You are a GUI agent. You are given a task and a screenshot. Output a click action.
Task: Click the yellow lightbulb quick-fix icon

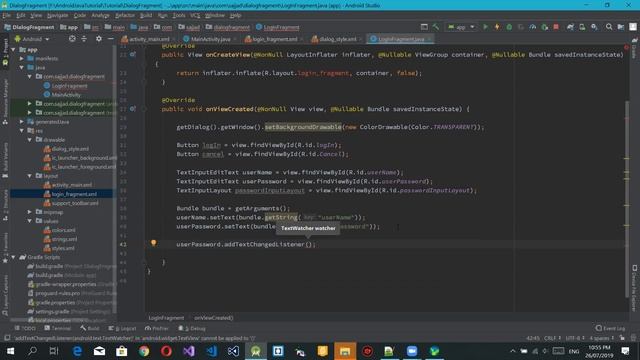tap(153, 243)
